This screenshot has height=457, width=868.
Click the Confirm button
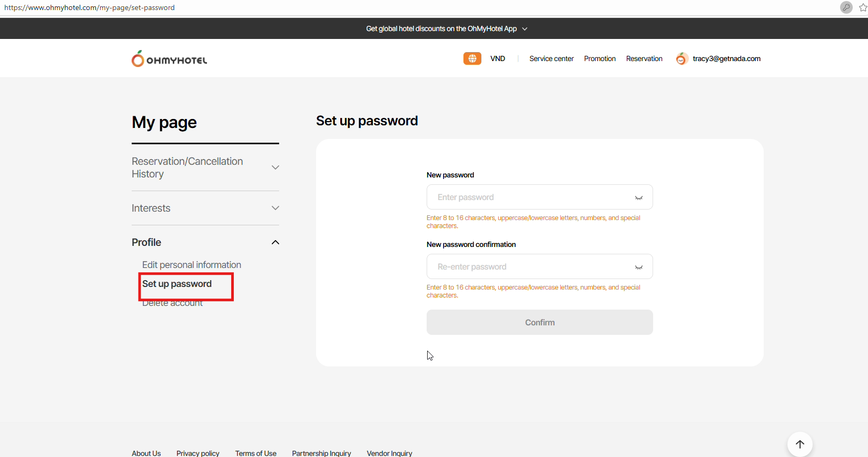(x=539, y=322)
